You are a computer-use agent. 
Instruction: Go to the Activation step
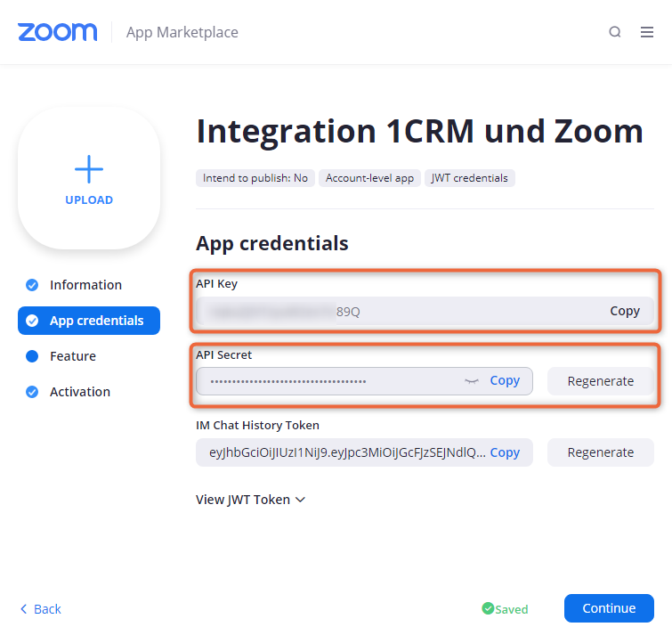[80, 392]
